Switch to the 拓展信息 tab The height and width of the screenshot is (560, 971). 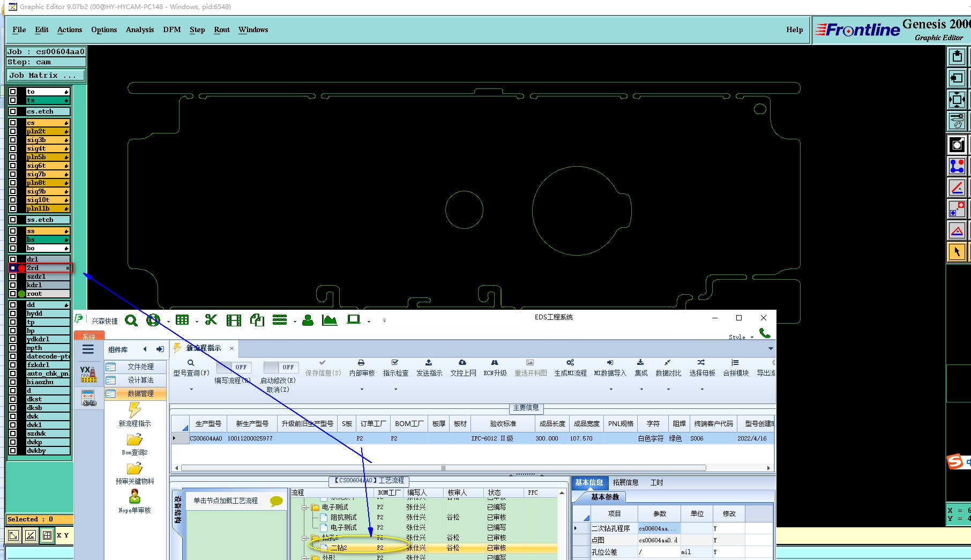click(x=625, y=482)
